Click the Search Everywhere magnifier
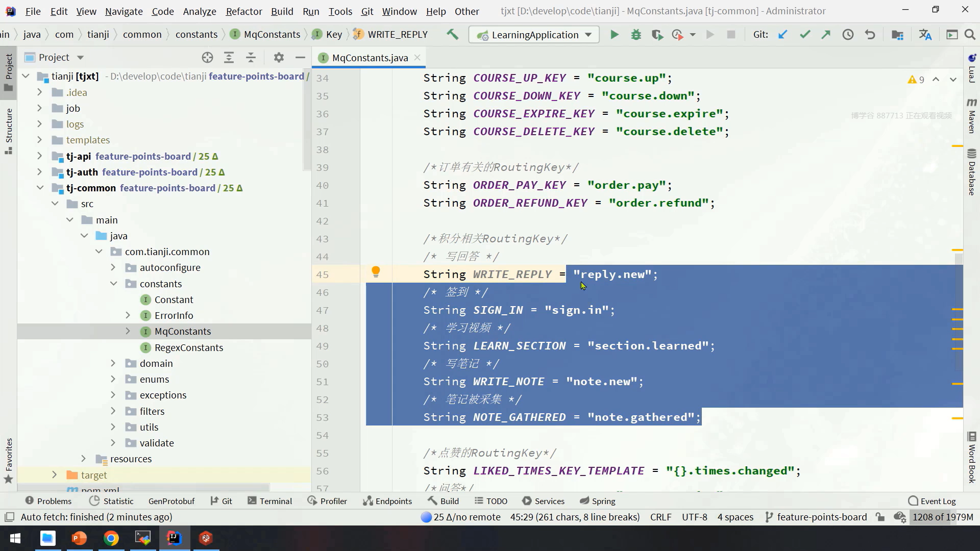Image resolution: width=980 pixels, height=551 pixels. pyautogui.click(x=970, y=35)
